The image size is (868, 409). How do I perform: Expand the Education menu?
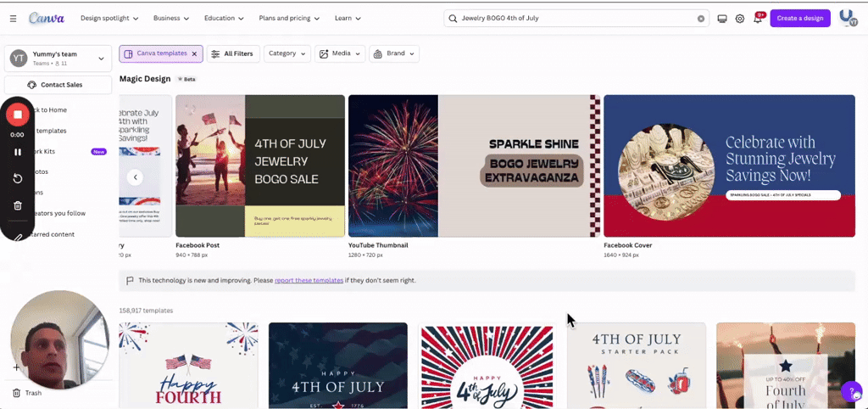tap(224, 19)
